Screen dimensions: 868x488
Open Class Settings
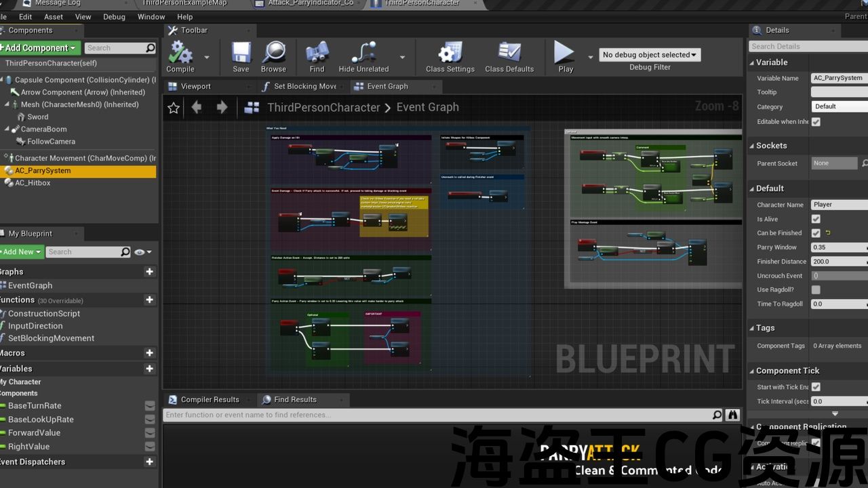pyautogui.click(x=450, y=54)
